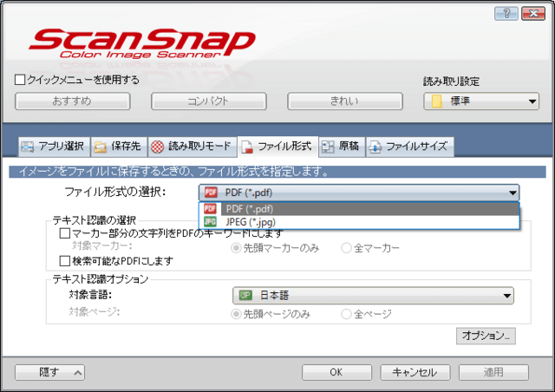This screenshot has height=392, width=555.
Task: Click the おすすめ button
Action: pyautogui.click(x=73, y=101)
